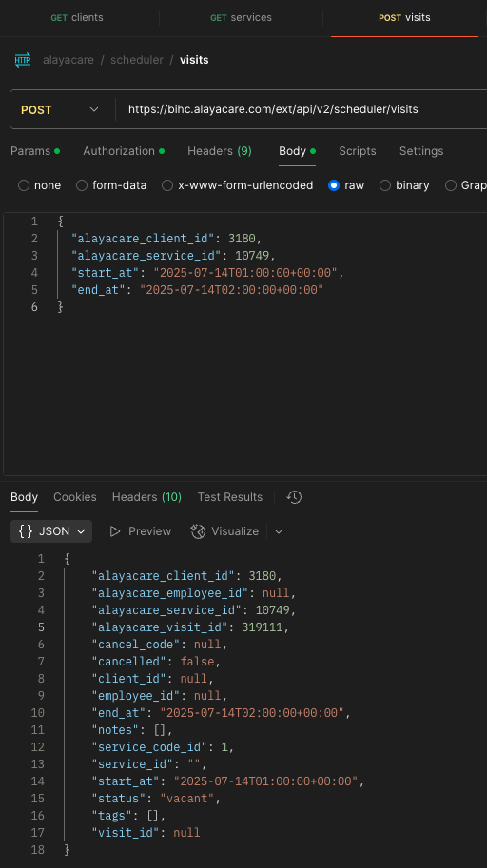Select x-www-form-urlencoded radio option

167,185
